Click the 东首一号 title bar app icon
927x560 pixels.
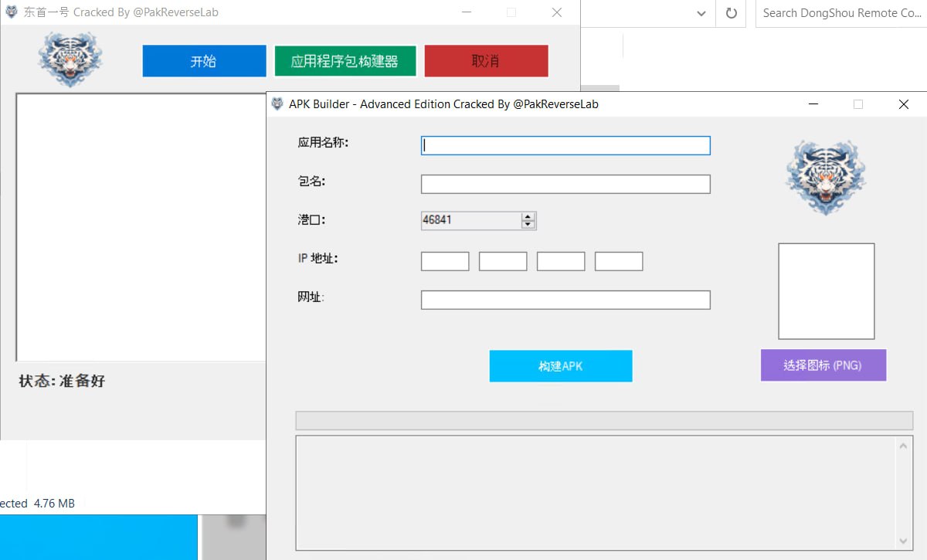(12, 12)
